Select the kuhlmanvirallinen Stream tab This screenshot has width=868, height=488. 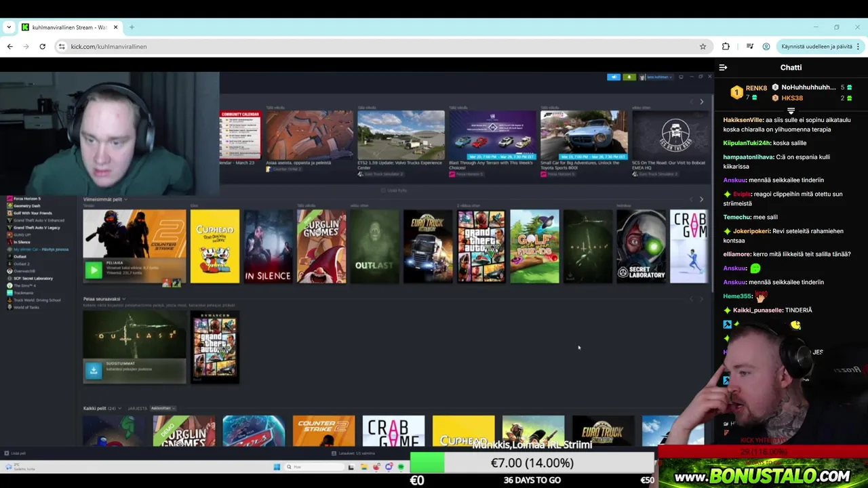tap(69, 27)
